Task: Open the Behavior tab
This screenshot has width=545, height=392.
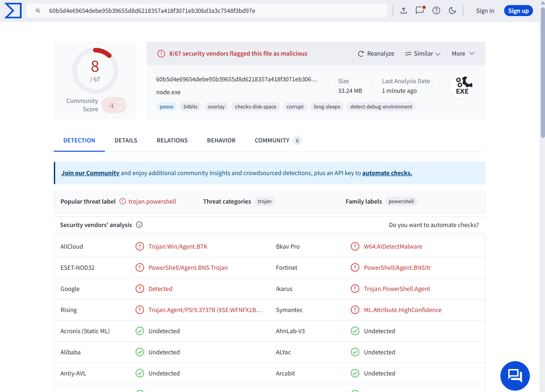Action: point(221,141)
